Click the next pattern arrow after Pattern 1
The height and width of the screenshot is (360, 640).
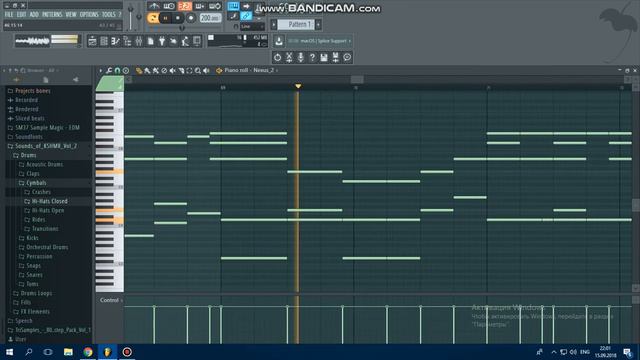318,24
